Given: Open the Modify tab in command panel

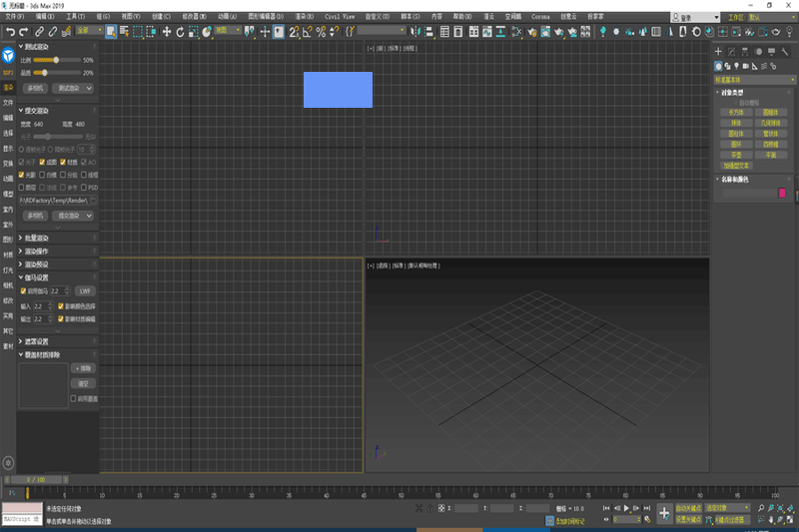Looking at the screenshot, I should click(731, 51).
